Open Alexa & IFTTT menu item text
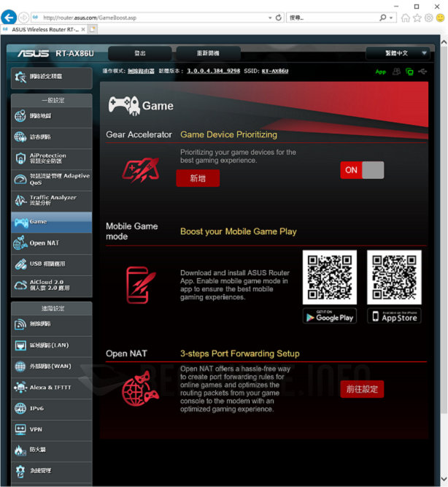The width and height of the screenshot is (448, 487). tap(50, 388)
